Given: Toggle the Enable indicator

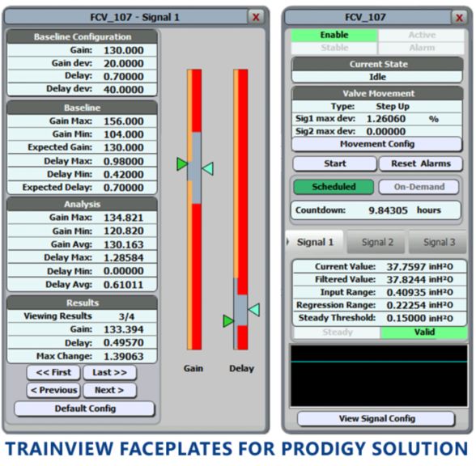Looking at the screenshot, I should pyautogui.click(x=334, y=35).
